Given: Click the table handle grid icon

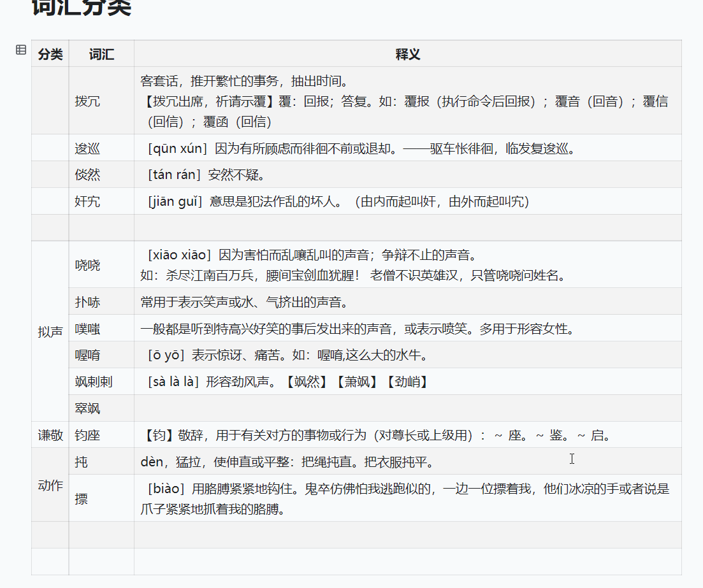Looking at the screenshot, I should (x=21, y=51).
